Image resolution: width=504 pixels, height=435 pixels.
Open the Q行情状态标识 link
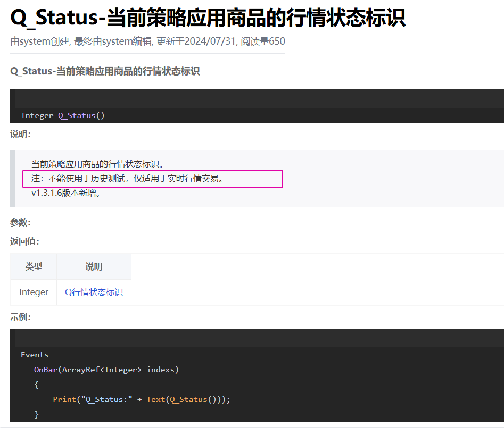94,292
